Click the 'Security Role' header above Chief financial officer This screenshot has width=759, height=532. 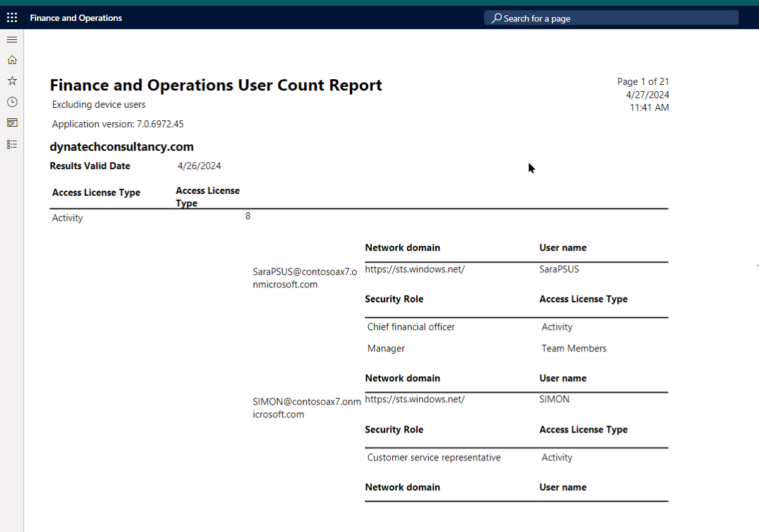394,299
